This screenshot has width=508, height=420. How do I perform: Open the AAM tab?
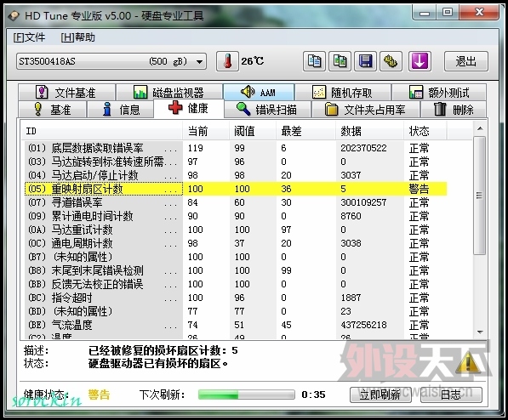click(259, 93)
